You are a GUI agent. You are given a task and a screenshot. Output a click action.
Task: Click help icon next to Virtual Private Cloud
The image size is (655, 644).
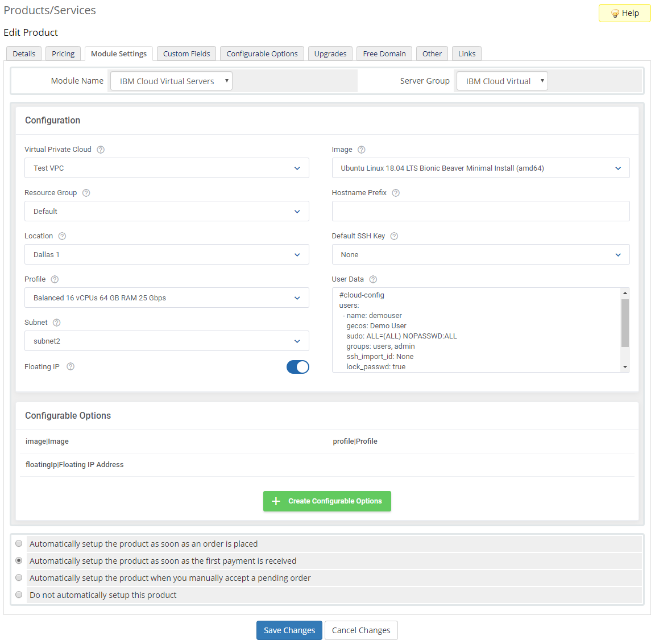[x=101, y=150]
